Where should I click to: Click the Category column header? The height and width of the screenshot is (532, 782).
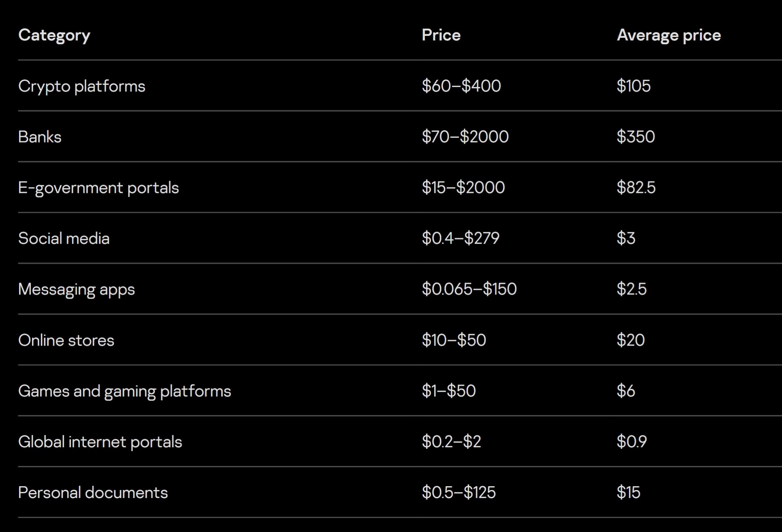click(x=54, y=36)
